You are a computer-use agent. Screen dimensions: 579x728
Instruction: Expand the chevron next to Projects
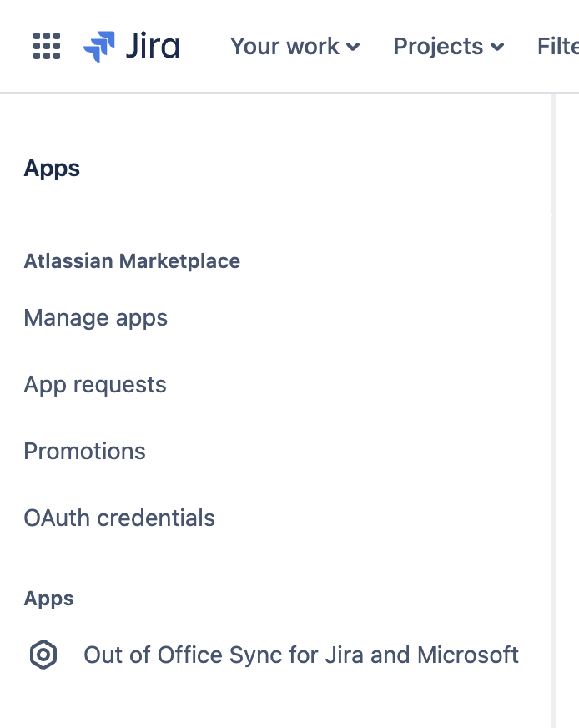497,47
